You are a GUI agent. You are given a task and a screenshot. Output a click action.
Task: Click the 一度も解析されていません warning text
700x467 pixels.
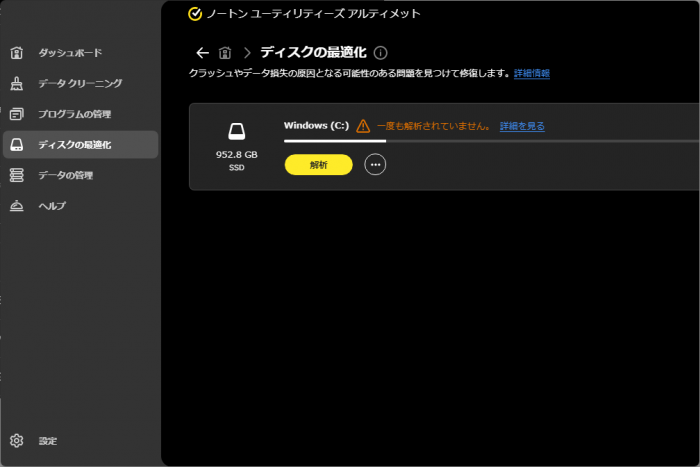click(433, 126)
